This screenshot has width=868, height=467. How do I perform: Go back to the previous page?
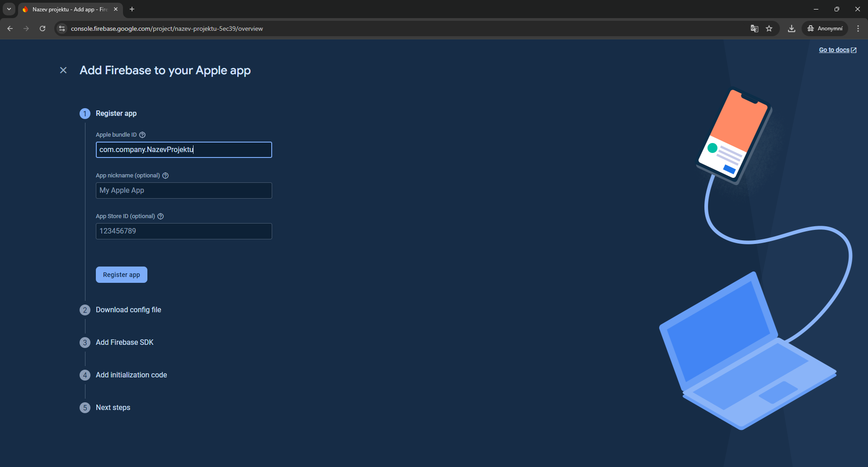point(10,29)
